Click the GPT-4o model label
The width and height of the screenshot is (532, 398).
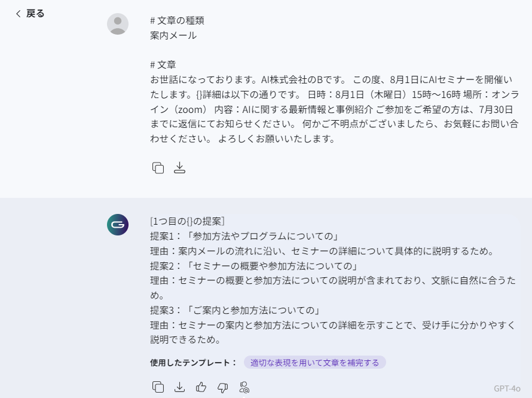pyautogui.click(x=507, y=388)
